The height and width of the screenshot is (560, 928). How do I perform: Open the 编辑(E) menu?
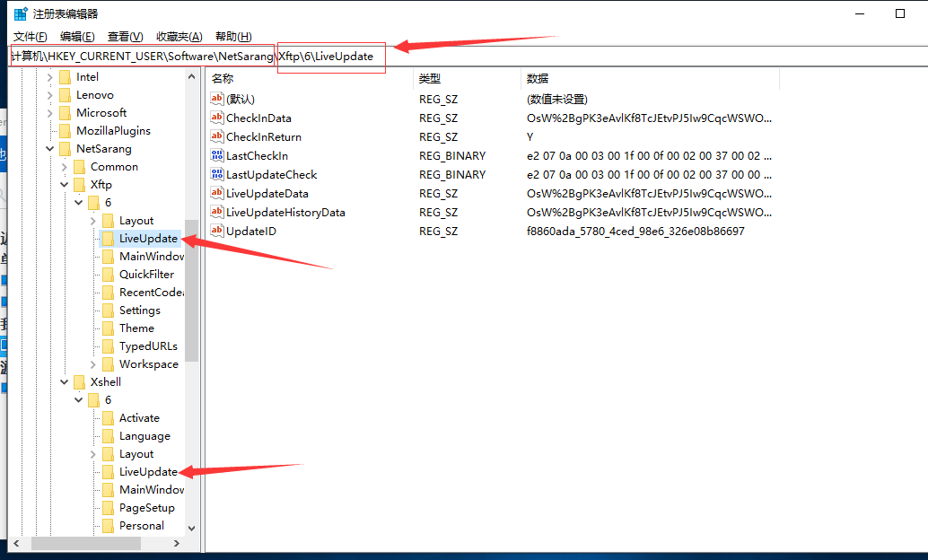[77, 37]
